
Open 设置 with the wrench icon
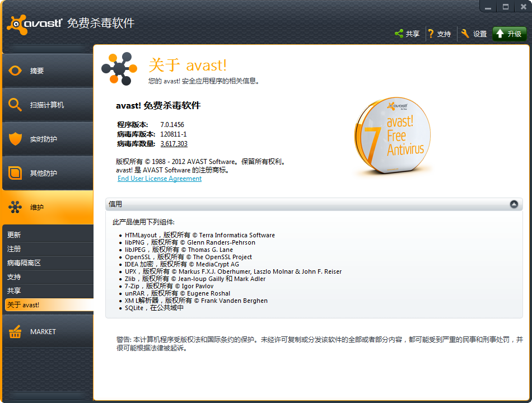pyautogui.click(x=465, y=34)
